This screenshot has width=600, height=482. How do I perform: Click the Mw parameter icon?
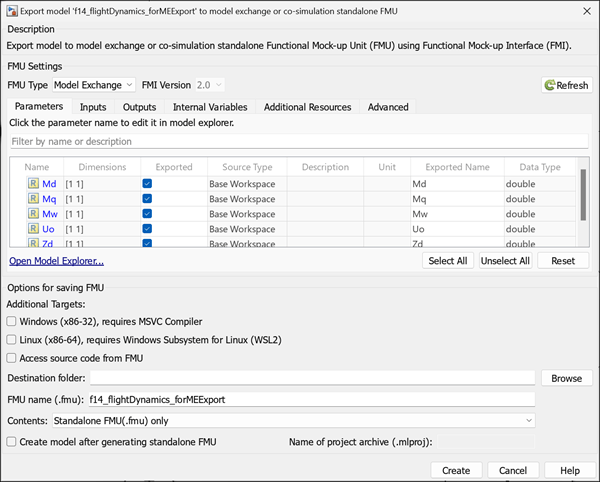tap(33, 214)
